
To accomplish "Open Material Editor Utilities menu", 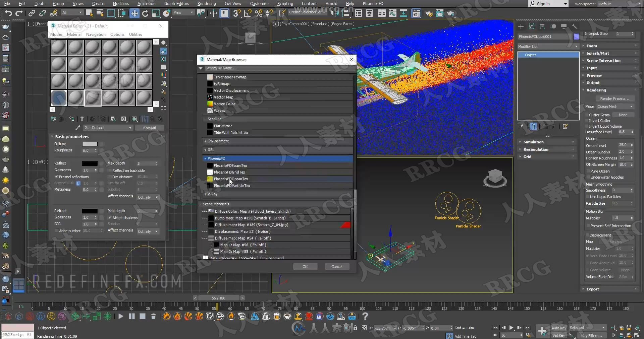I will [x=136, y=35].
